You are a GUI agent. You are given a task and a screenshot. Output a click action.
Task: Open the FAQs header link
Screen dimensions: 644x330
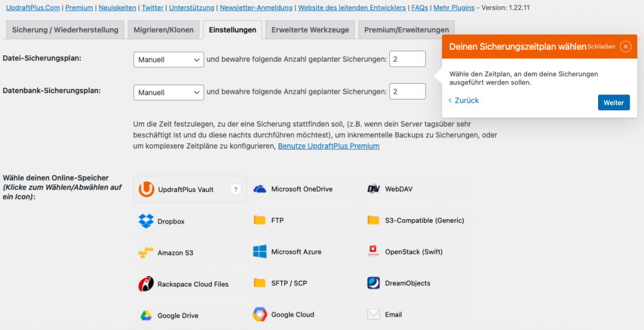coord(419,8)
